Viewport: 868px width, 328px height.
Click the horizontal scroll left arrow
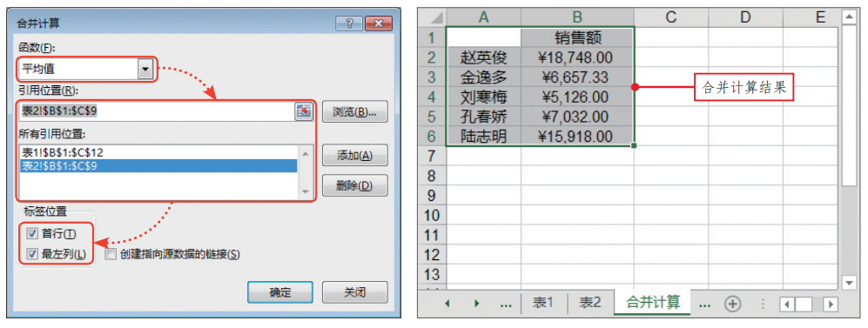(787, 304)
